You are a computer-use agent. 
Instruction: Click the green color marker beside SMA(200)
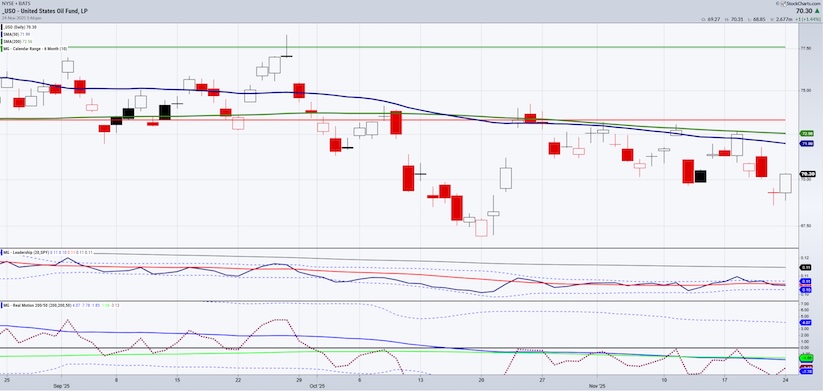pos(3,41)
